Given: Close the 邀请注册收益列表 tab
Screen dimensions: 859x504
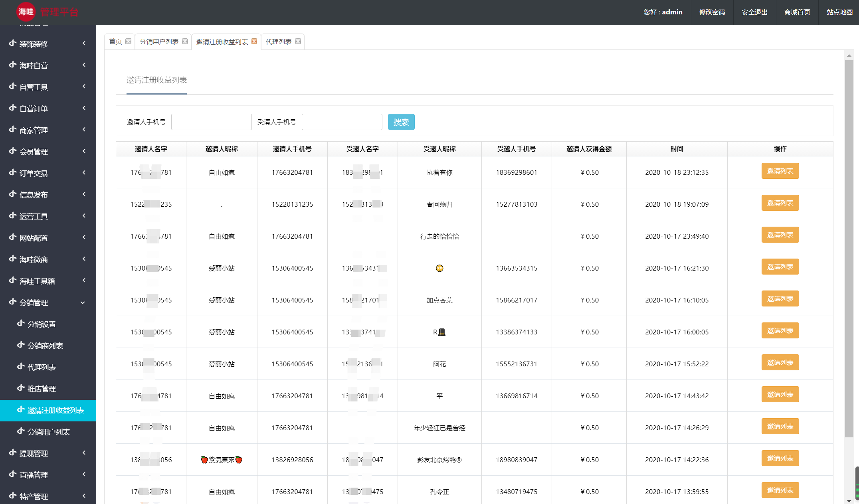Looking at the screenshot, I should pyautogui.click(x=254, y=42).
